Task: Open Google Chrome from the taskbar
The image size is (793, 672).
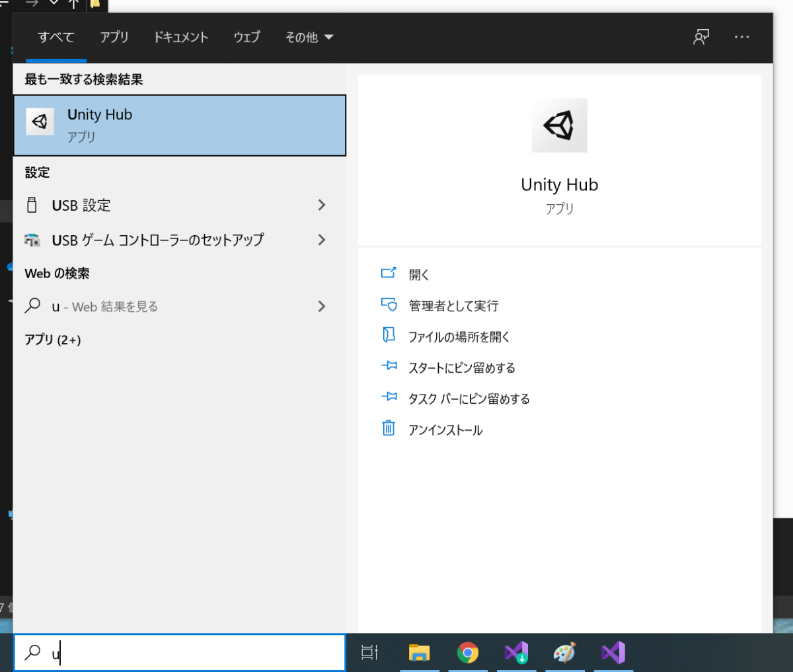Action: coord(467,653)
